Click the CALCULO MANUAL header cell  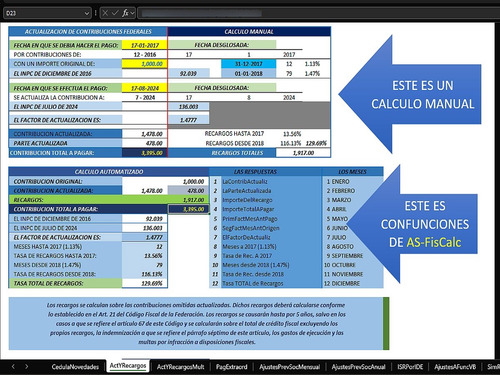tap(249, 31)
